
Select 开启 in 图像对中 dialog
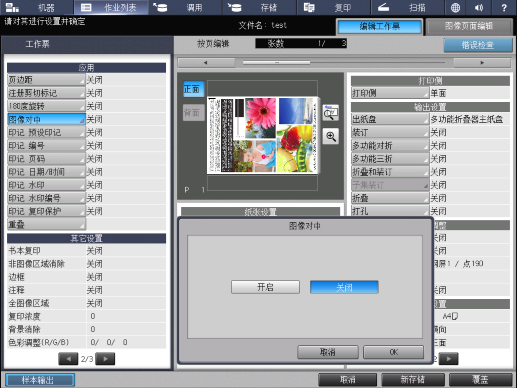click(x=265, y=287)
